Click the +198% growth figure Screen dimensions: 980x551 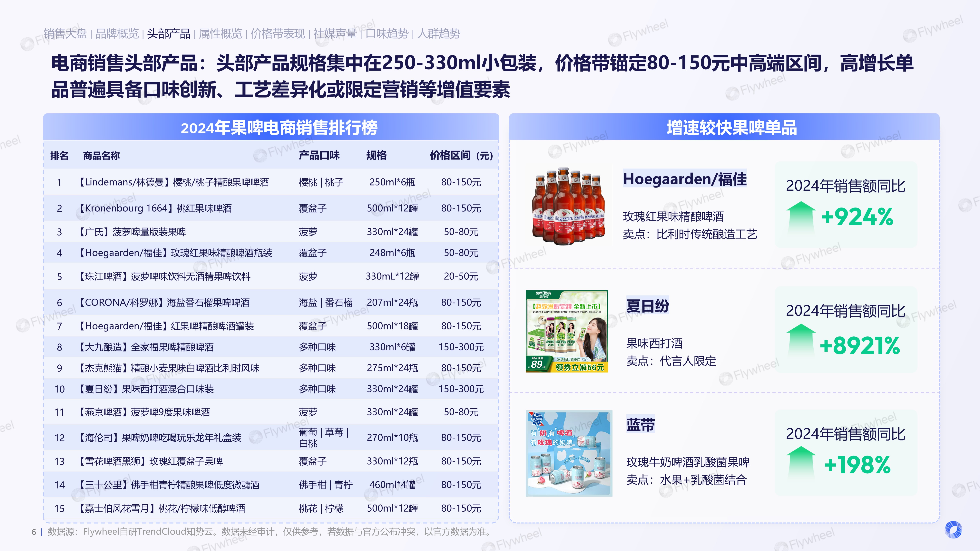pyautogui.click(x=857, y=465)
